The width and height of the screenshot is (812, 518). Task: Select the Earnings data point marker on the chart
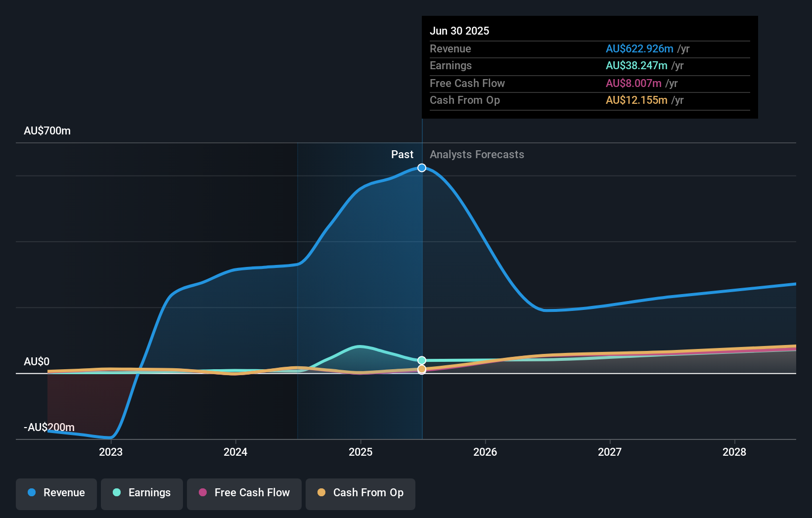(421, 360)
